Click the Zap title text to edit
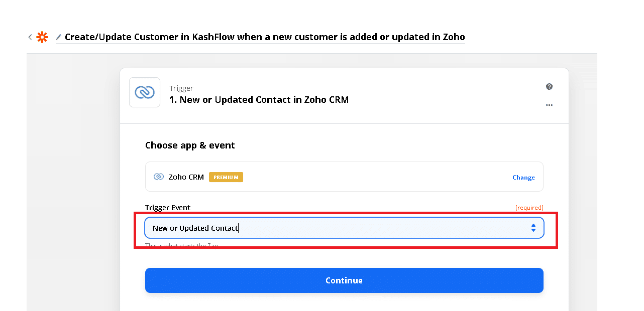 pos(265,37)
